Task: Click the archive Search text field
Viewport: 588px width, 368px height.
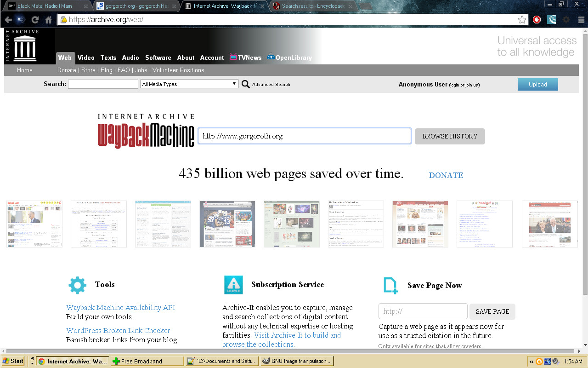Action: (x=103, y=84)
